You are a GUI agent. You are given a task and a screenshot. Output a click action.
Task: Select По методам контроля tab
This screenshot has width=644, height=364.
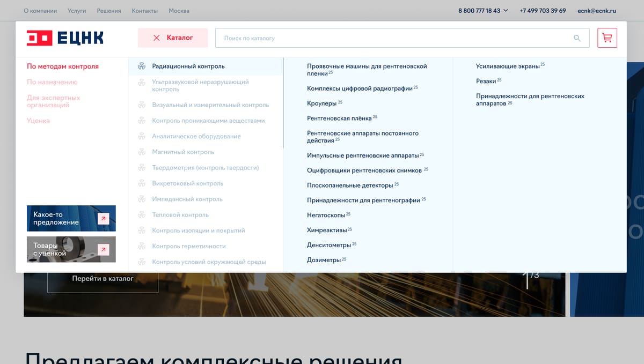click(x=63, y=66)
